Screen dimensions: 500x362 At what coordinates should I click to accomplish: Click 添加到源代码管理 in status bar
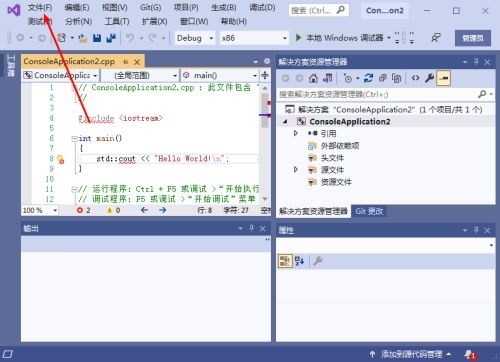tap(412, 354)
